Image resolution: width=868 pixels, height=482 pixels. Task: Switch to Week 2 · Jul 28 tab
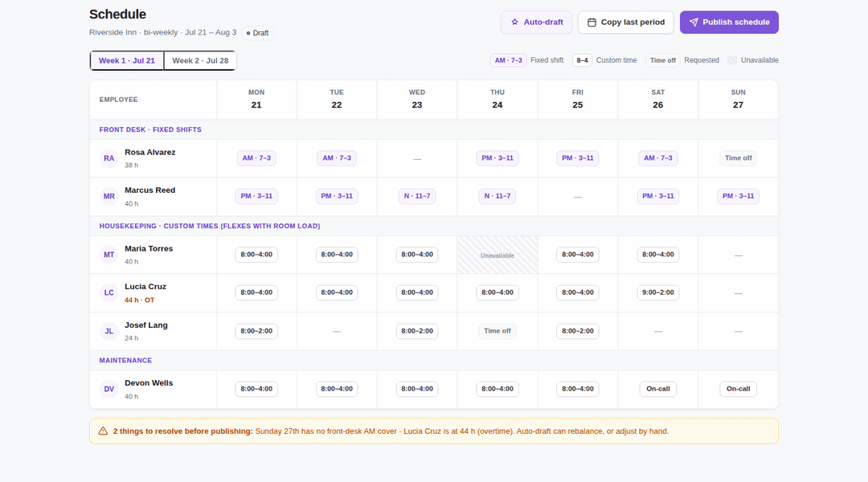tap(200, 61)
